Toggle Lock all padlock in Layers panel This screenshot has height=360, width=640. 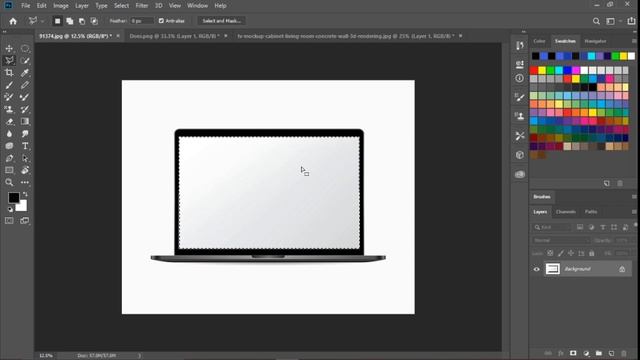[592, 253]
